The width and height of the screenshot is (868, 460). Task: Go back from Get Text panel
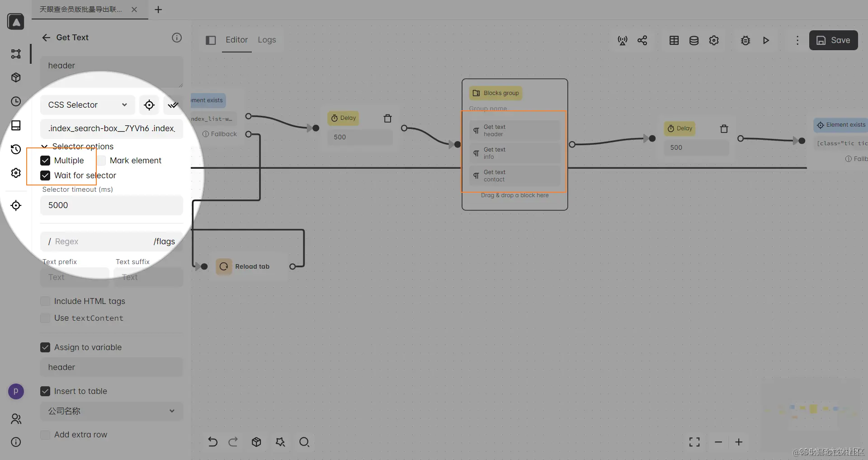pos(46,38)
